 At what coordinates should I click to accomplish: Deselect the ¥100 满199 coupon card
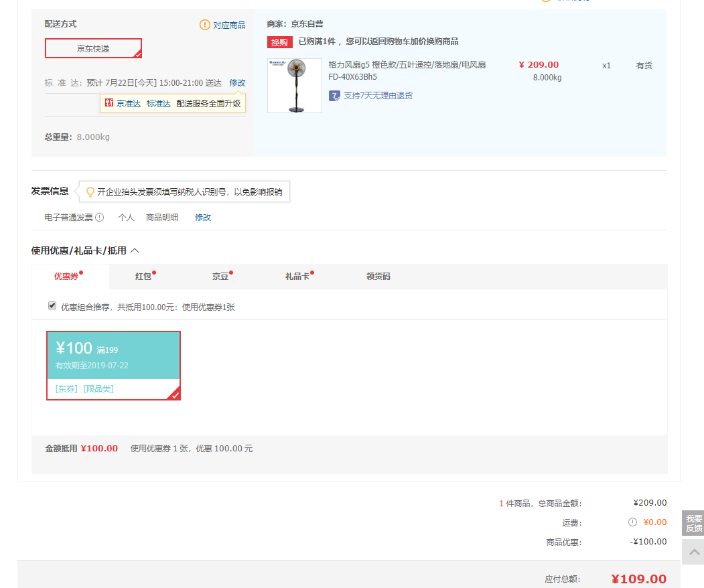click(114, 366)
